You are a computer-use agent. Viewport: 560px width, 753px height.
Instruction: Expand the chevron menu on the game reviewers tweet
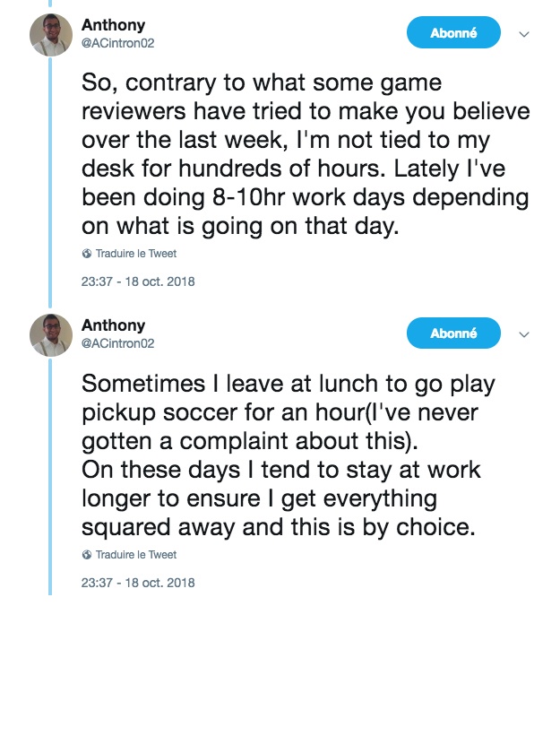(525, 35)
